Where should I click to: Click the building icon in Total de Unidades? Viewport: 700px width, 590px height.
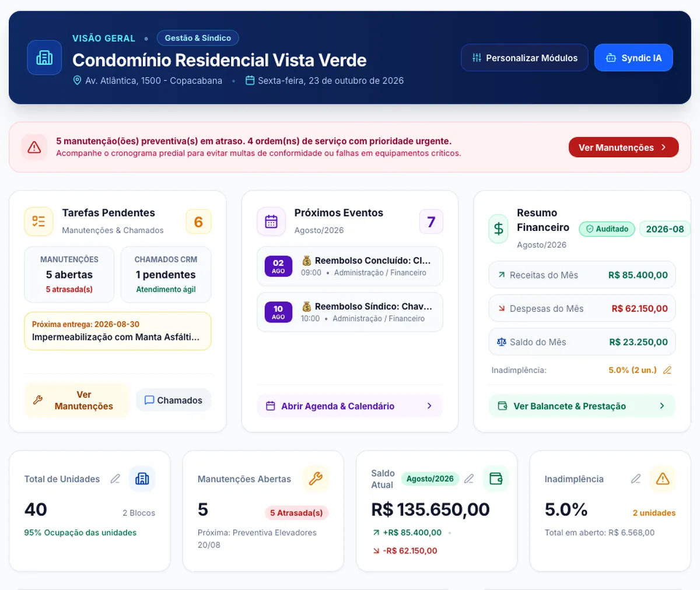[142, 479]
